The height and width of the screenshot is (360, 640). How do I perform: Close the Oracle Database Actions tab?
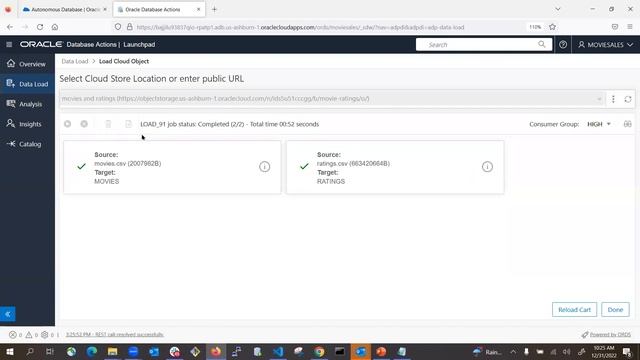(x=199, y=9)
